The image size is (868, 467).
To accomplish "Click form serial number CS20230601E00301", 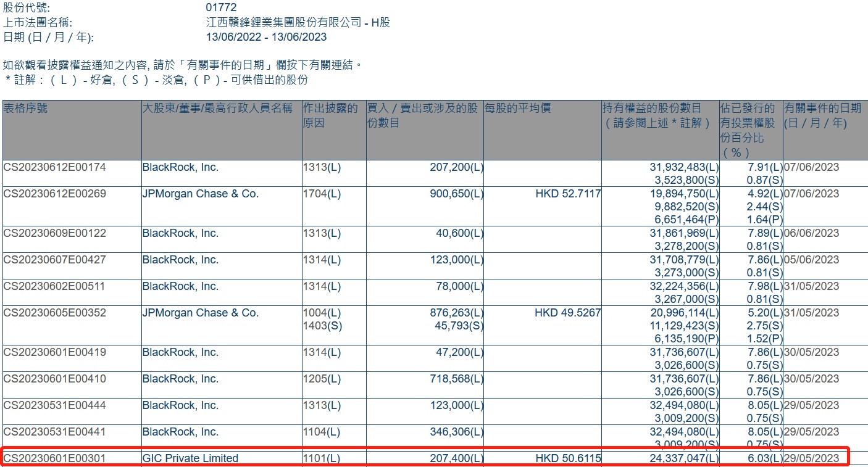I will [x=55, y=458].
